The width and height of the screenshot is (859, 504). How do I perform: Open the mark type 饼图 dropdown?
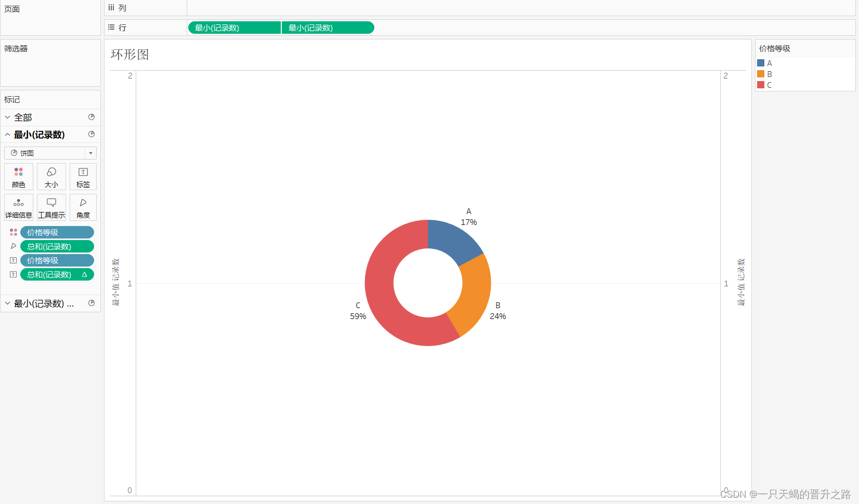point(50,153)
